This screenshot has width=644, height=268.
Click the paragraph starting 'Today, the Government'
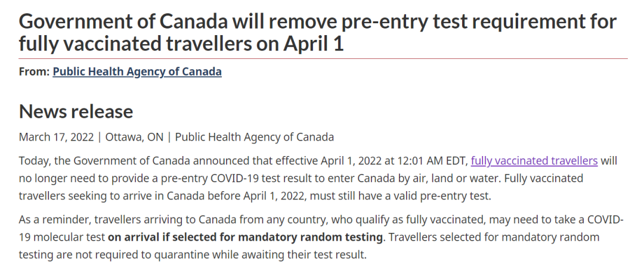[318, 178]
